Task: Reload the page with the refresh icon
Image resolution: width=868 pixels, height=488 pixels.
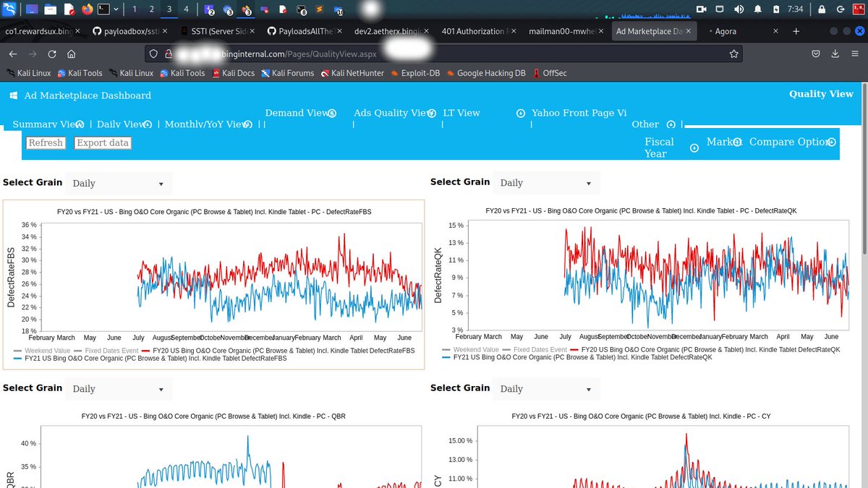Action: tap(52, 54)
